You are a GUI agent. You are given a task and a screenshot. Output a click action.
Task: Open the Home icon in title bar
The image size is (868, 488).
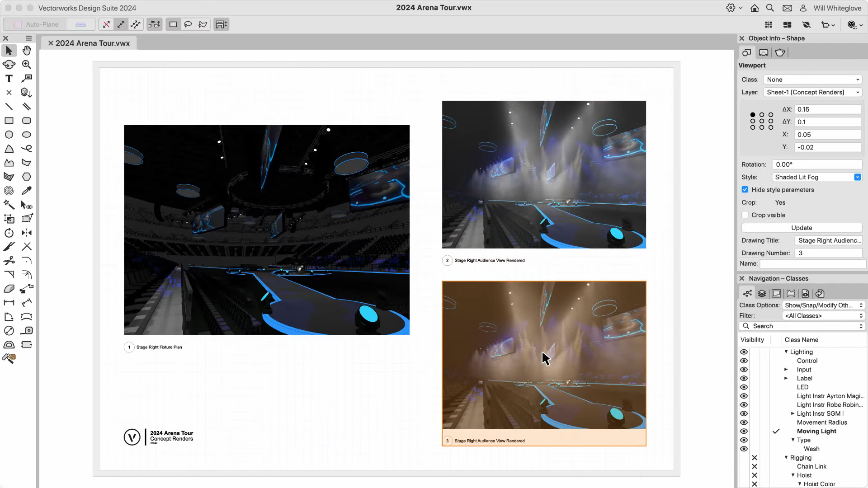pos(755,8)
